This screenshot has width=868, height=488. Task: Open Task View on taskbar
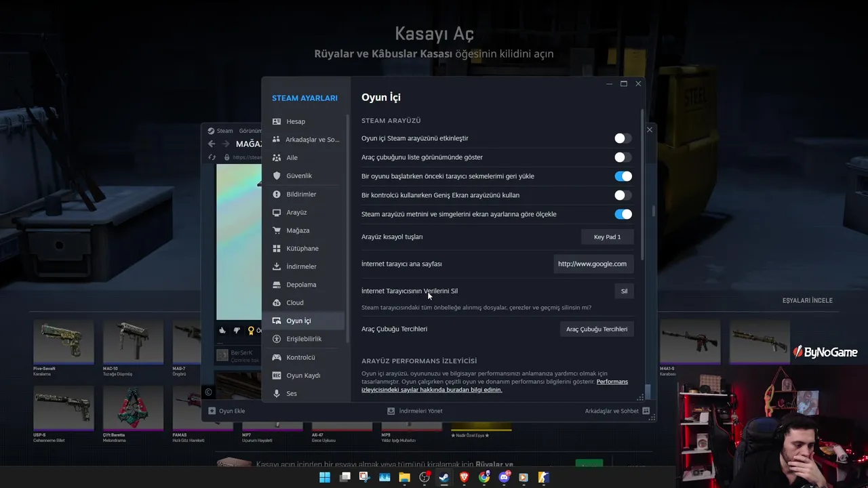(344, 477)
